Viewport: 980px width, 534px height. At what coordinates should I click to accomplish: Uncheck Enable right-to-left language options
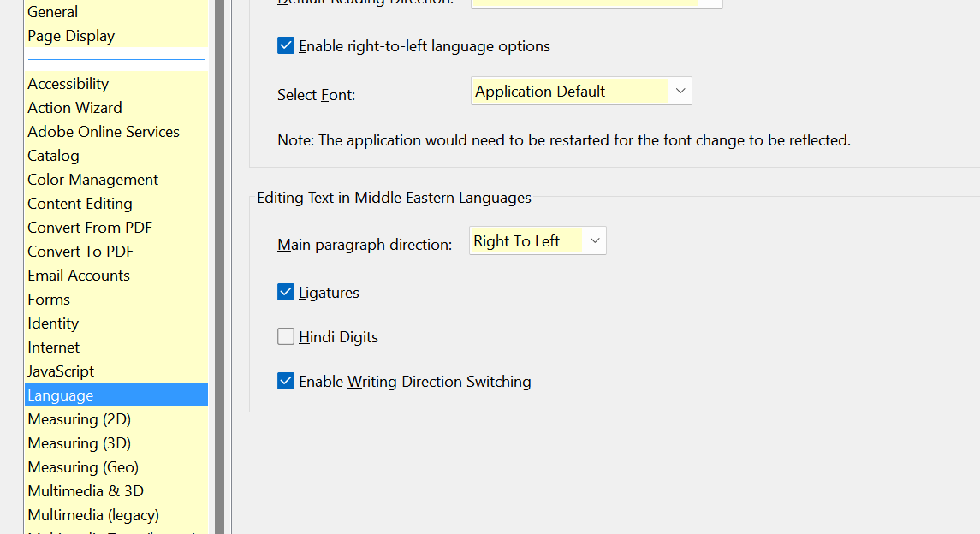point(286,45)
